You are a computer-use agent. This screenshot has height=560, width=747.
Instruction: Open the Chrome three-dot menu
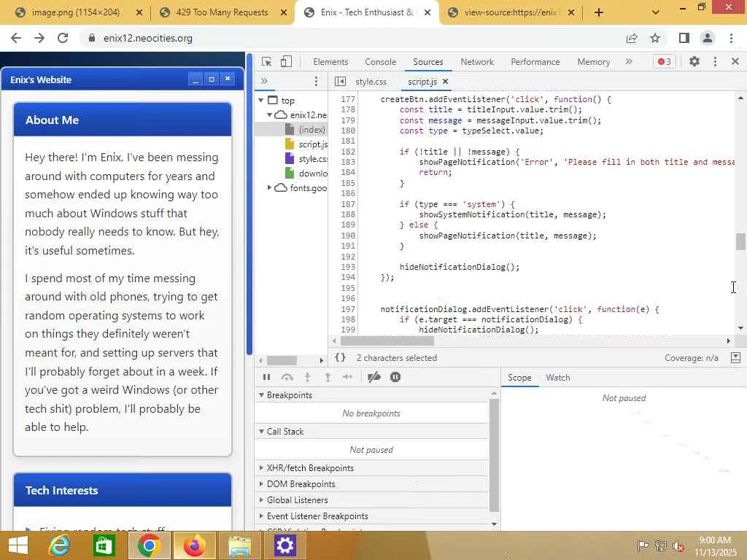click(731, 38)
